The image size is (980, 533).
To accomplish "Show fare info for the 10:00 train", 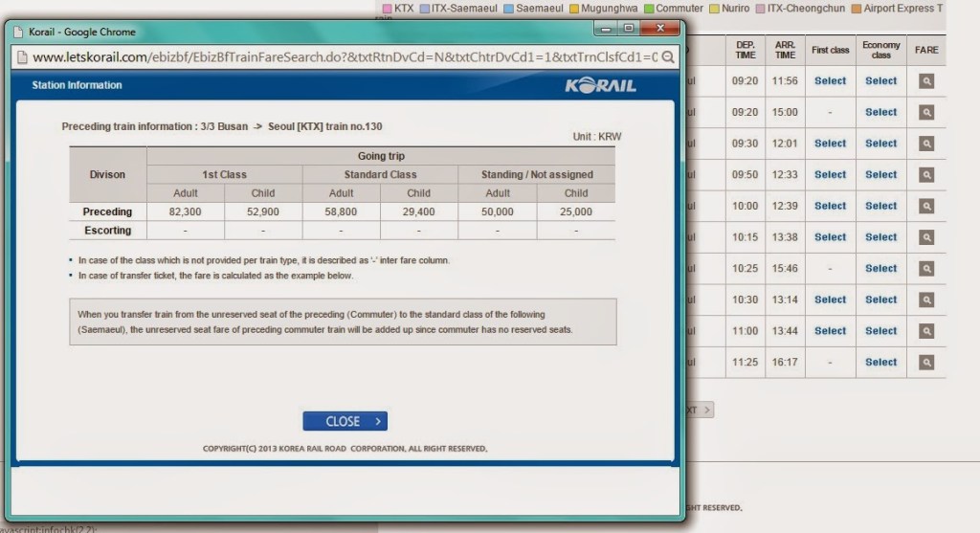I will [925, 206].
